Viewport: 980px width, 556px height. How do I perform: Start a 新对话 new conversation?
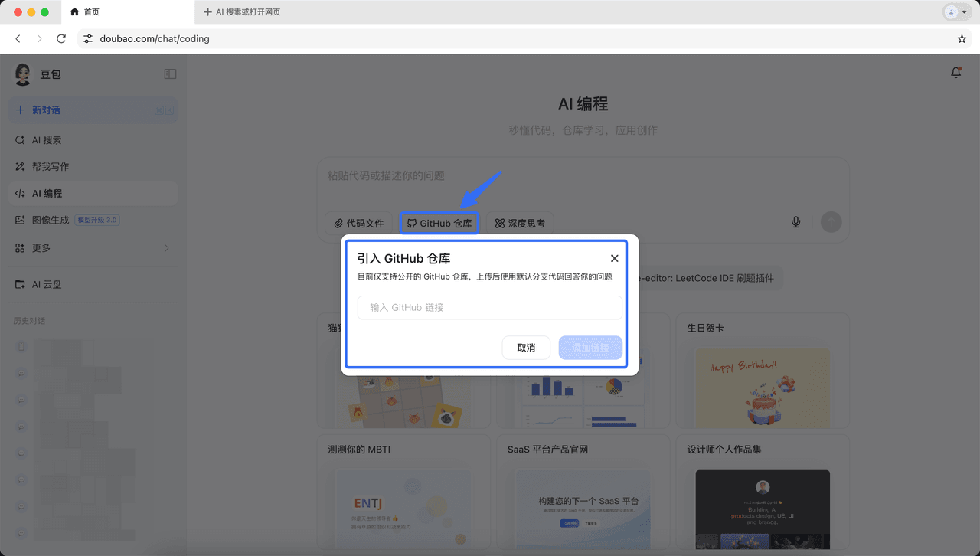46,110
